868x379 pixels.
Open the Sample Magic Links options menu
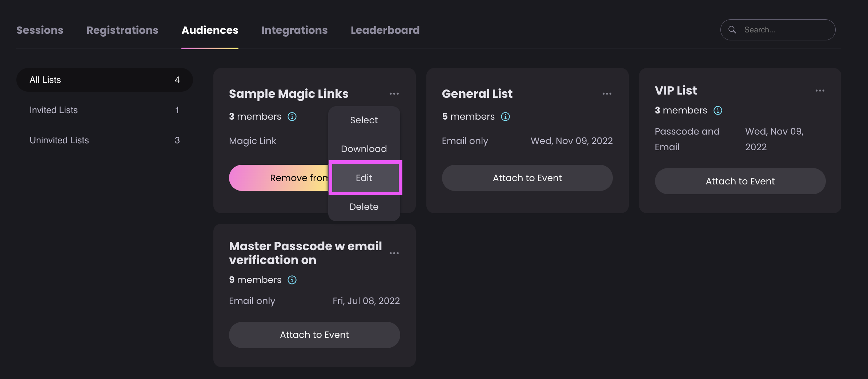394,94
